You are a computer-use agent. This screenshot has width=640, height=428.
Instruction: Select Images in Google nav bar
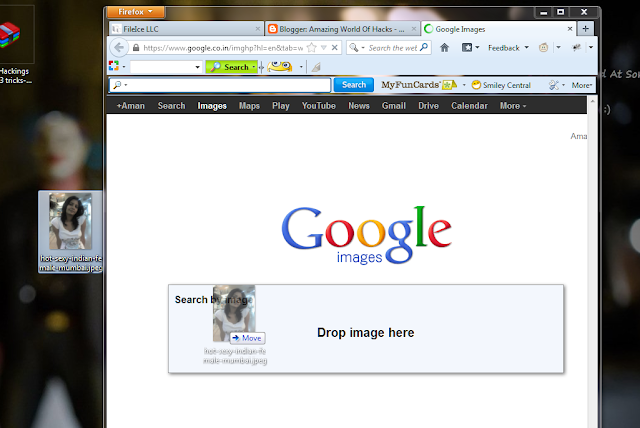tap(212, 106)
